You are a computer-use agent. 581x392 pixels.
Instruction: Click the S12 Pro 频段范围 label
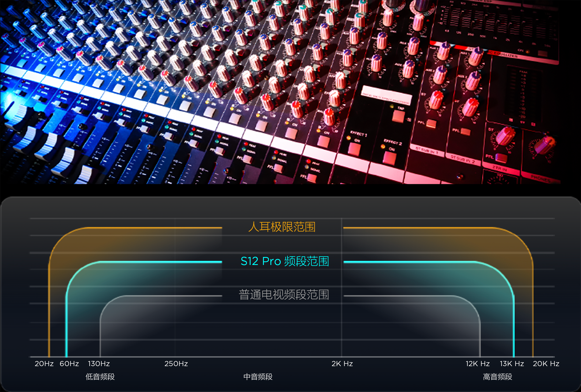pyautogui.click(x=284, y=261)
